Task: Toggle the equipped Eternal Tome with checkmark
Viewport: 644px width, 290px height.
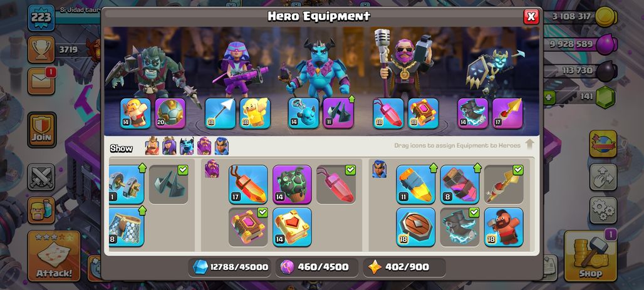Action: [248, 227]
